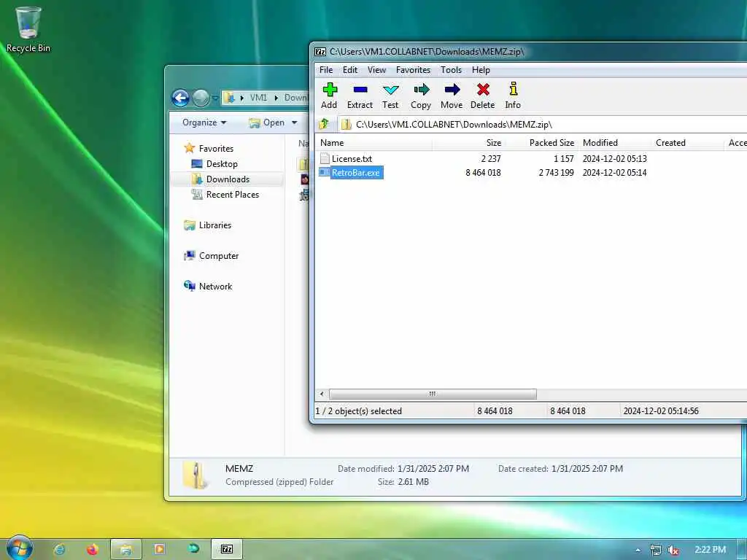Image resolution: width=747 pixels, height=560 pixels.
Task: Click scrollbar left arrow in 7-Zip
Action: pos(322,394)
